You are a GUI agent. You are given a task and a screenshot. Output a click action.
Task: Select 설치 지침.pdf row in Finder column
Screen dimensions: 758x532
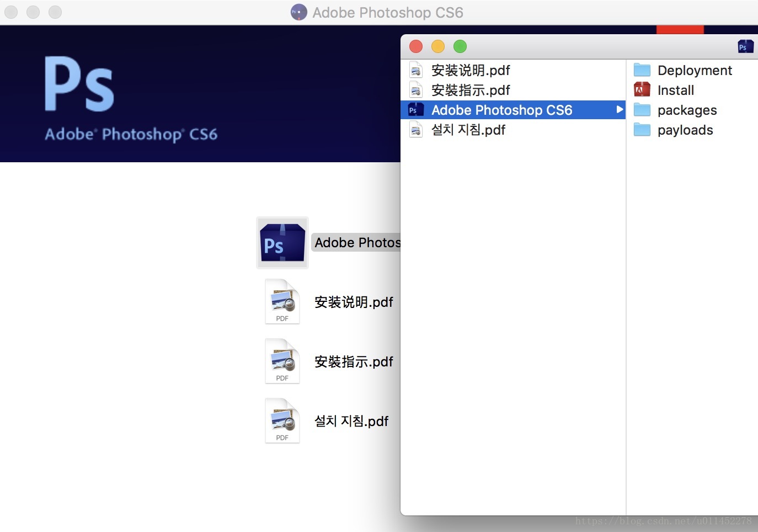point(513,130)
